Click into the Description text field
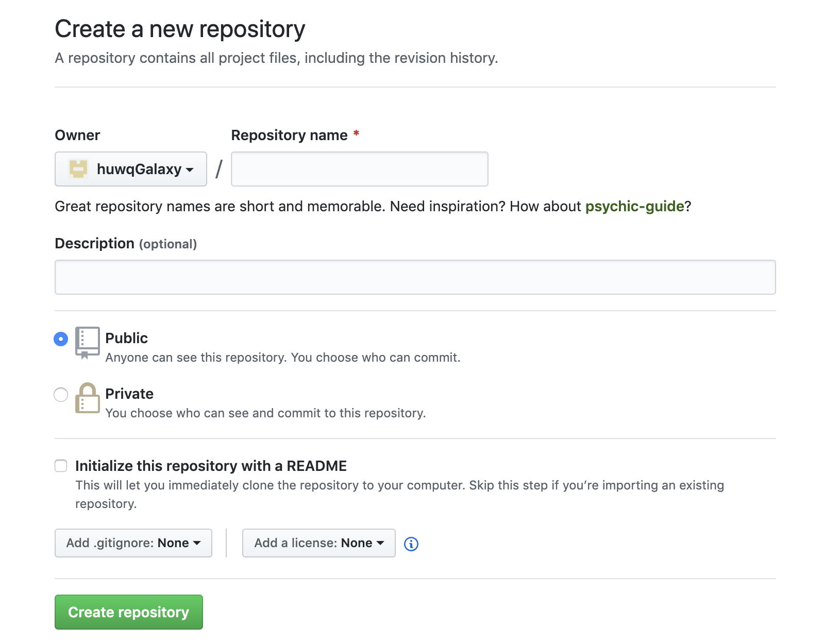840x643 pixels. pos(415,277)
